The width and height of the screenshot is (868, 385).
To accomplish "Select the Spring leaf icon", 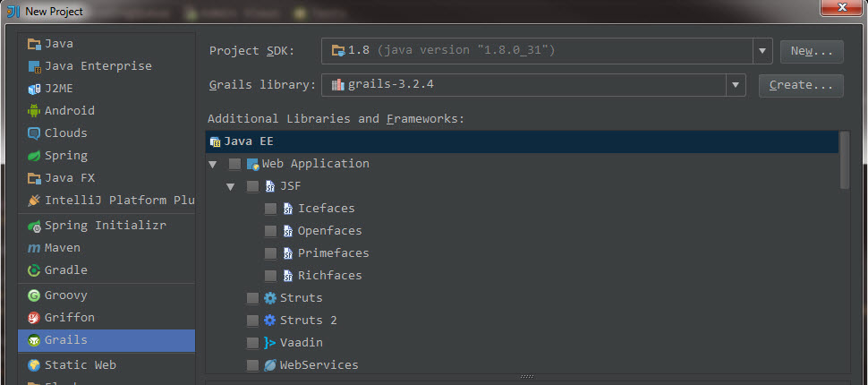I will [x=34, y=156].
